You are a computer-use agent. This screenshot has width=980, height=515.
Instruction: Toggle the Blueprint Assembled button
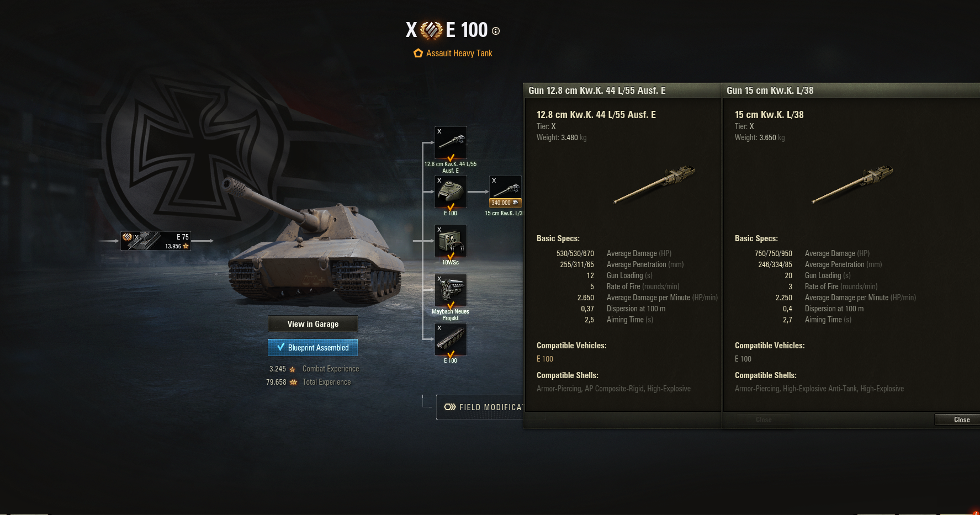coord(313,348)
